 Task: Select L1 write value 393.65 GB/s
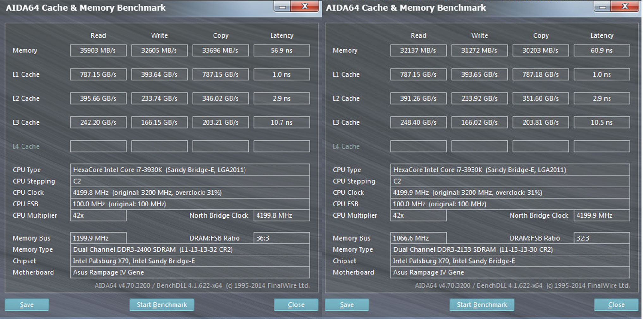tap(479, 74)
